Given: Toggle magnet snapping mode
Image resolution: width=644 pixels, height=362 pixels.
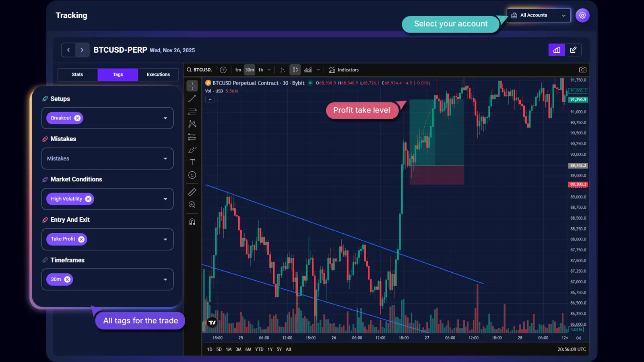Looking at the screenshot, I should click(192, 222).
